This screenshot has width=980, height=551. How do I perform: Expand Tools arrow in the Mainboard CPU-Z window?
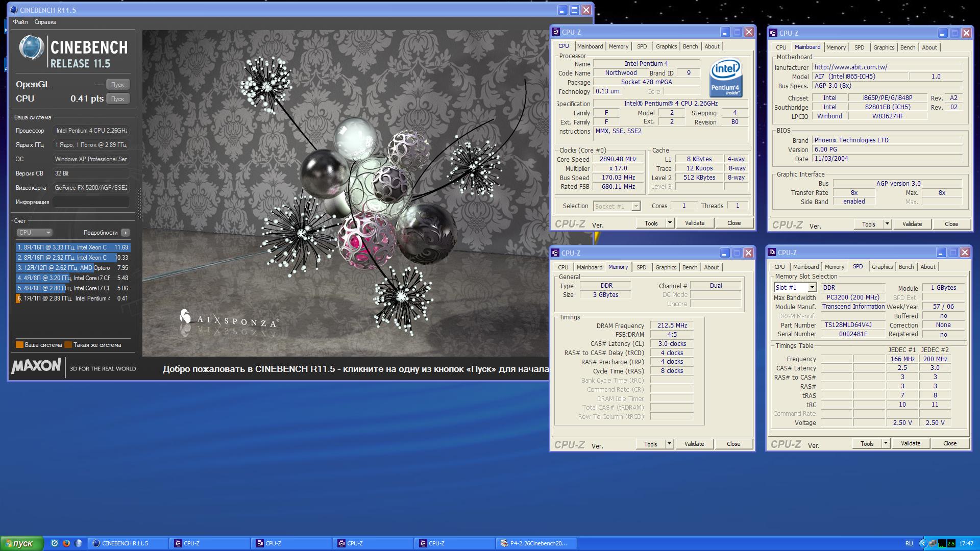click(x=888, y=224)
